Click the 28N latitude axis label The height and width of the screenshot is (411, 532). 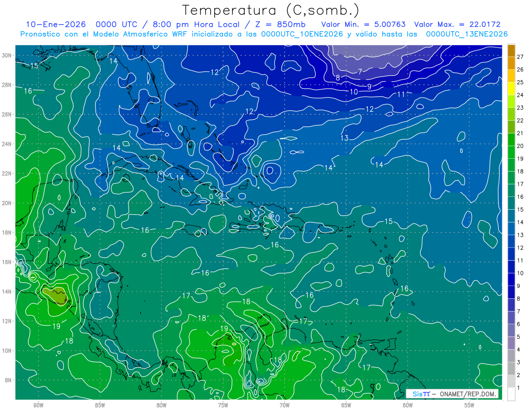(x=7, y=85)
